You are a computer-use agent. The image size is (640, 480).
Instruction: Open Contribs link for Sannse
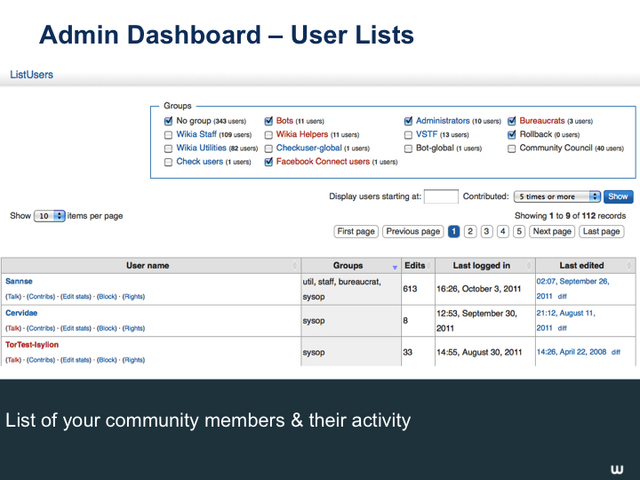[x=41, y=297]
